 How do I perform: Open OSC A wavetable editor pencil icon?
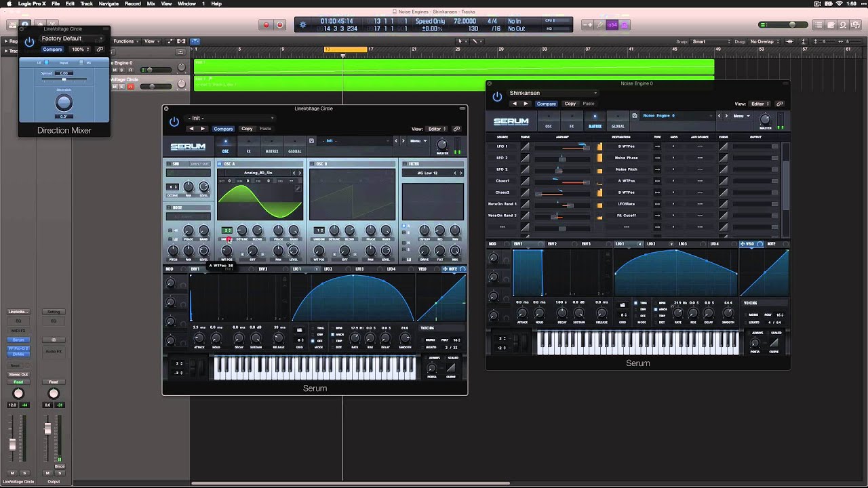pyautogui.click(x=297, y=189)
